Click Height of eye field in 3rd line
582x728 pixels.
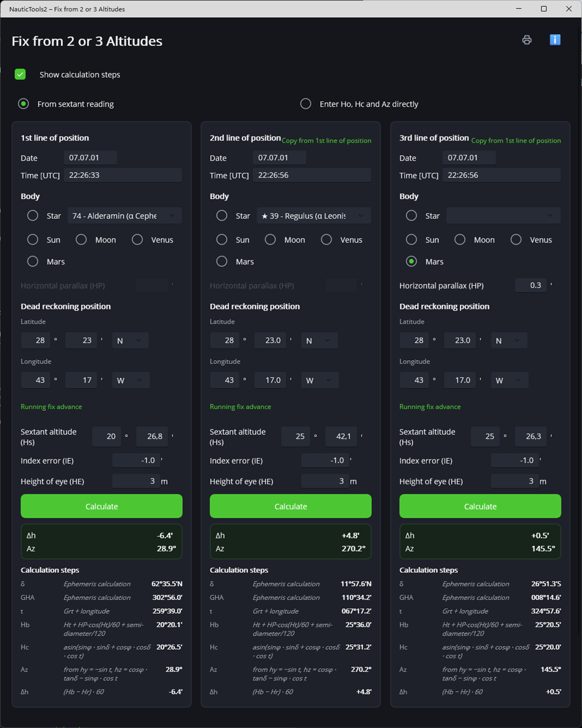coord(515,481)
